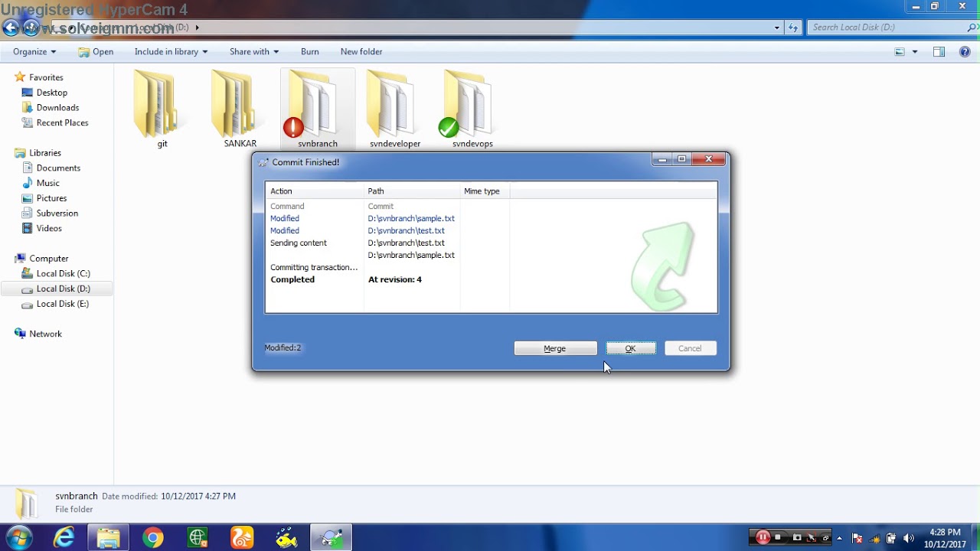Viewport: 980px width, 551px height.
Task: Open Local Disk (E:) in navigation pane
Action: coord(63,304)
